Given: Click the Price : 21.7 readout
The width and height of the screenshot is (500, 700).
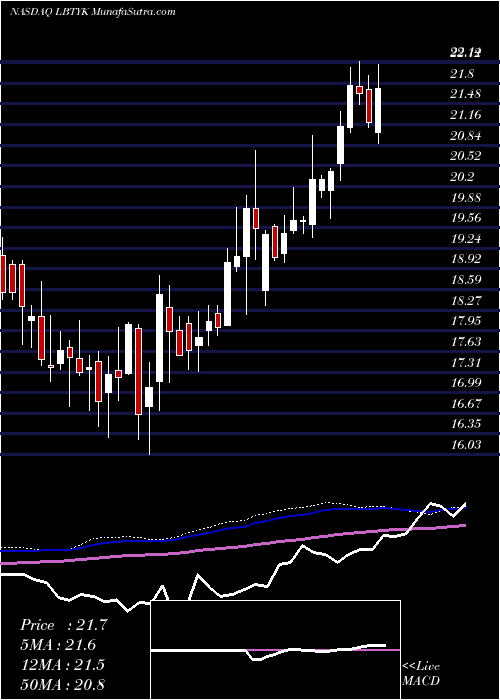Looking at the screenshot, I should (x=63, y=625).
